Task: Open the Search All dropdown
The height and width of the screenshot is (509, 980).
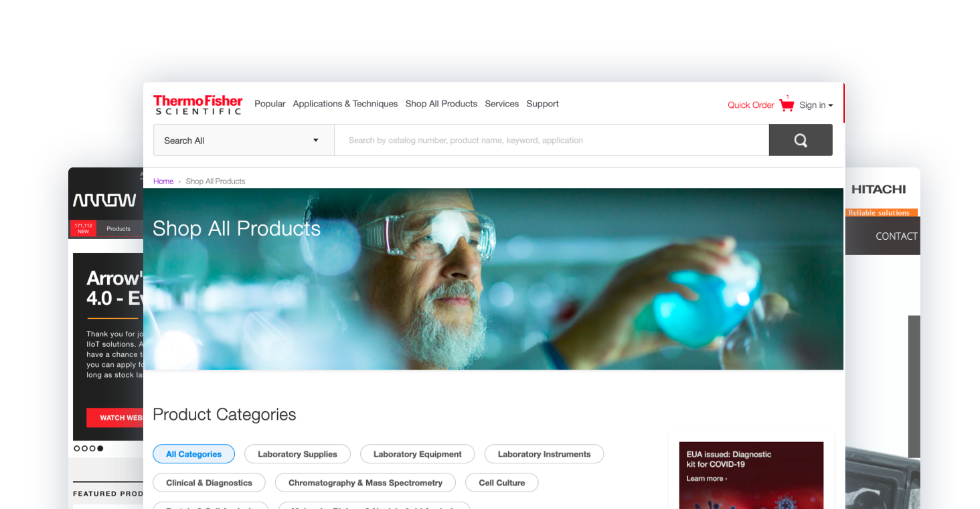Action: pos(244,140)
